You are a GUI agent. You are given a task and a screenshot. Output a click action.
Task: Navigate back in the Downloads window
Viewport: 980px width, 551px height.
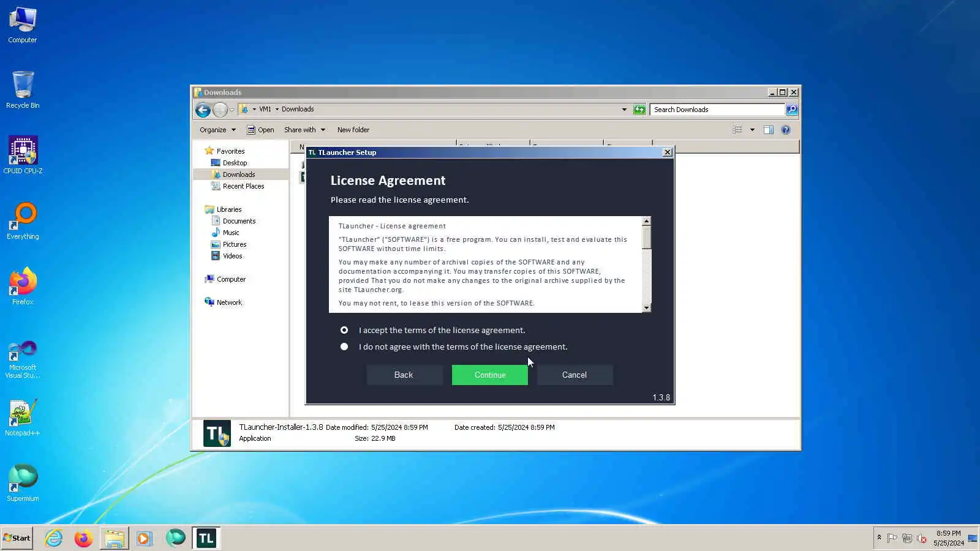tap(203, 110)
